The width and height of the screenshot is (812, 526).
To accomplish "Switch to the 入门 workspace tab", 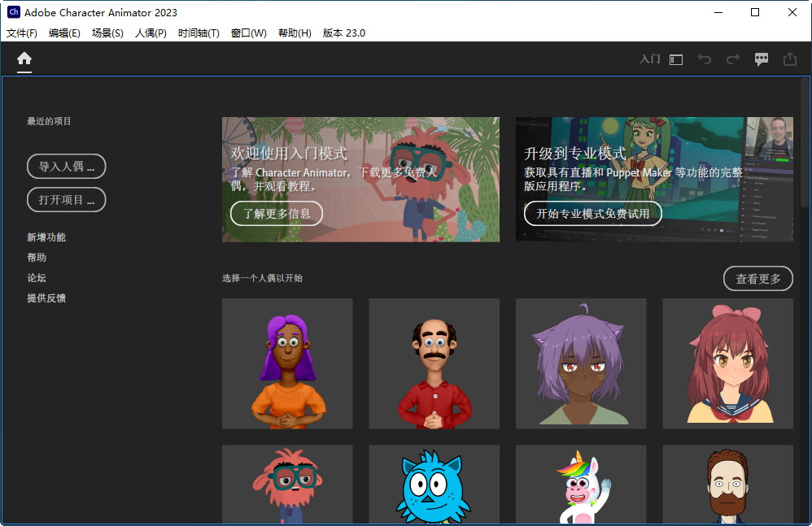I will click(649, 59).
